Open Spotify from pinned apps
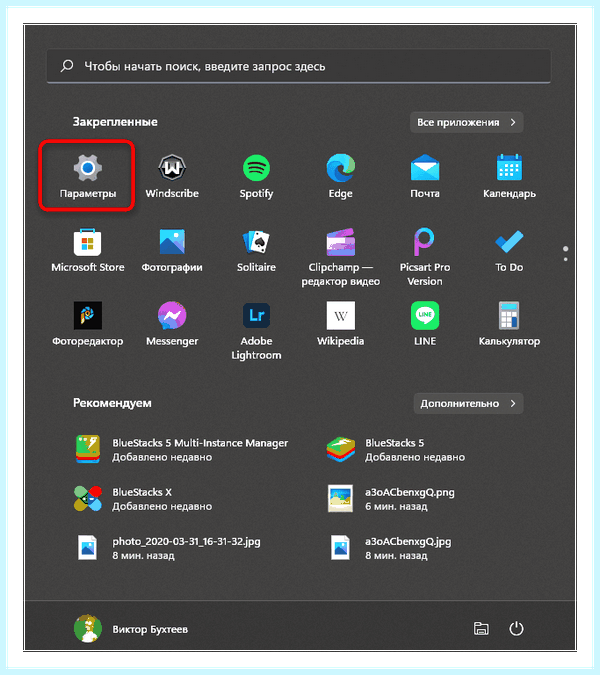The height and width of the screenshot is (675, 600). (x=256, y=176)
